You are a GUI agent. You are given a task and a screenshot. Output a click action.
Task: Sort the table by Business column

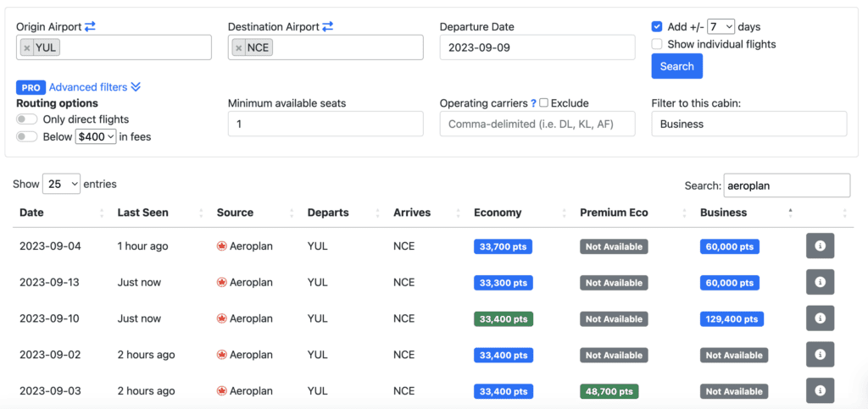coord(723,213)
